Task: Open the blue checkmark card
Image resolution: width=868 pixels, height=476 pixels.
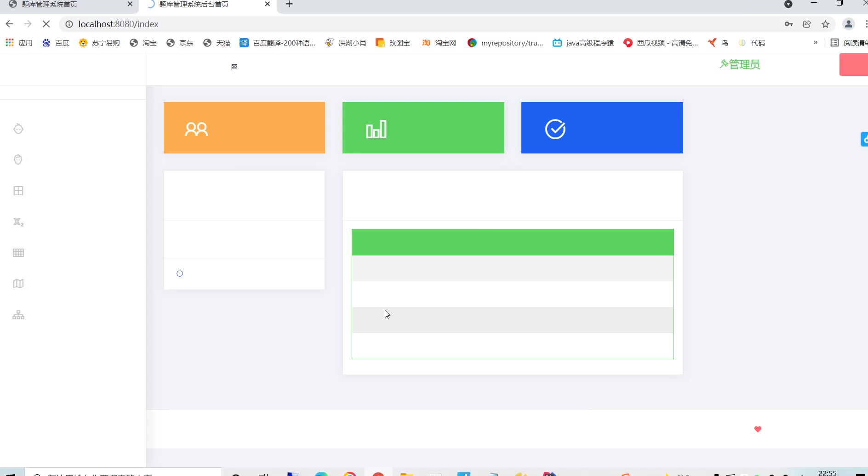Action: pos(602,128)
